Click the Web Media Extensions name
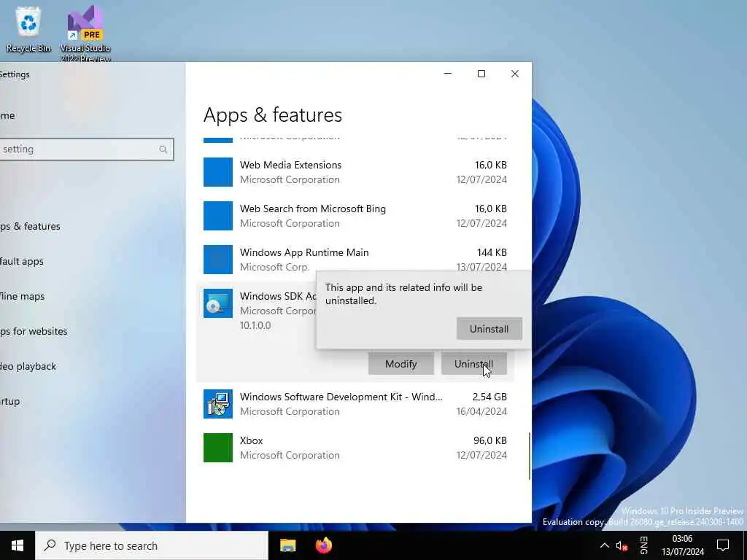The height and width of the screenshot is (560, 747). pyautogui.click(x=290, y=165)
